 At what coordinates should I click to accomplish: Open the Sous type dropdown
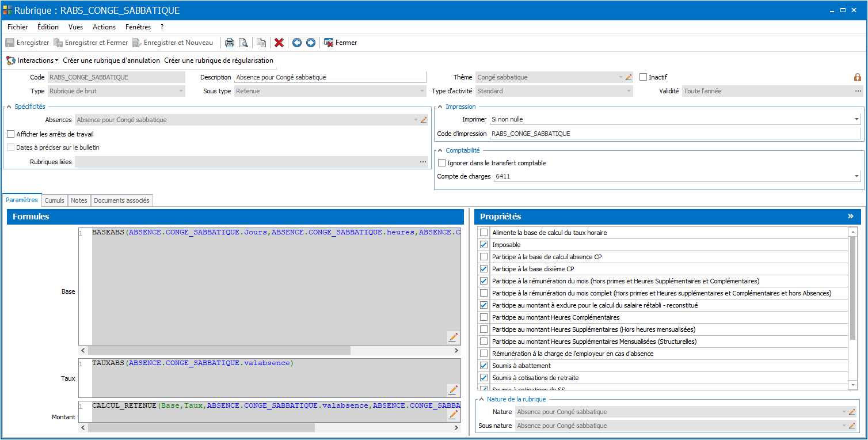click(422, 91)
